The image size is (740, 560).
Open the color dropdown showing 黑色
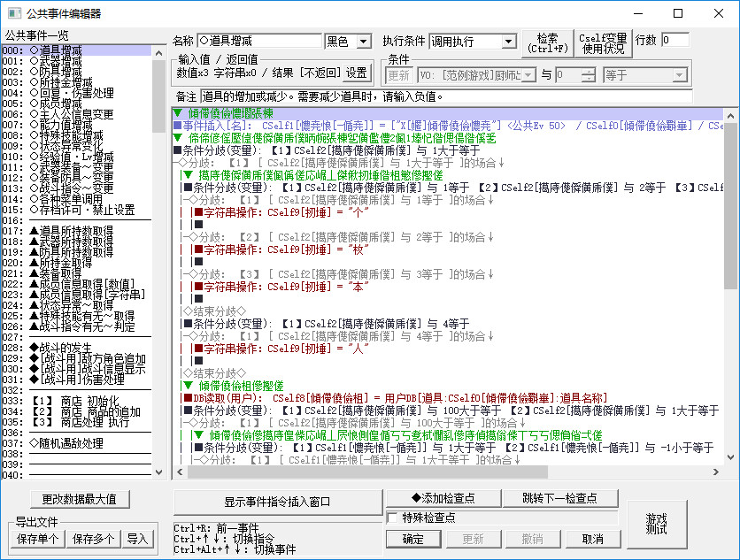[363, 42]
